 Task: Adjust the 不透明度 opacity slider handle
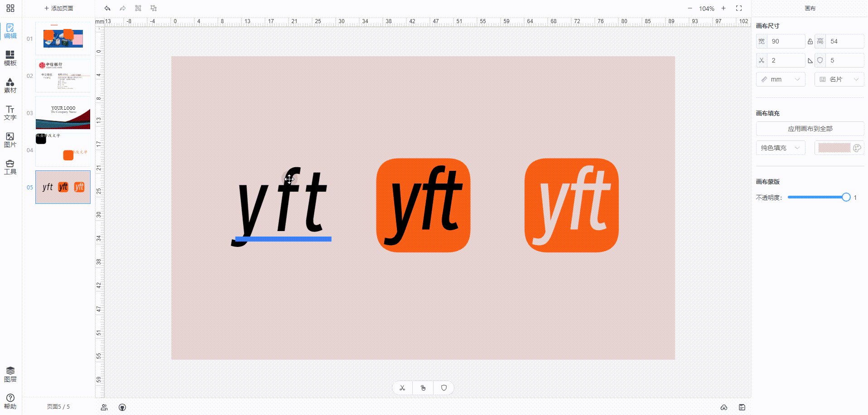[846, 197]
